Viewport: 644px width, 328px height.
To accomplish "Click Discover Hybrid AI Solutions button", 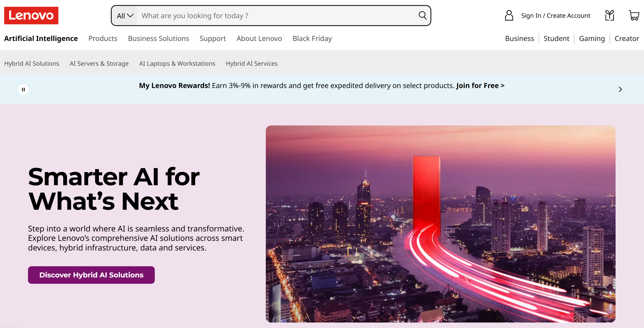I will pos(91,275).
